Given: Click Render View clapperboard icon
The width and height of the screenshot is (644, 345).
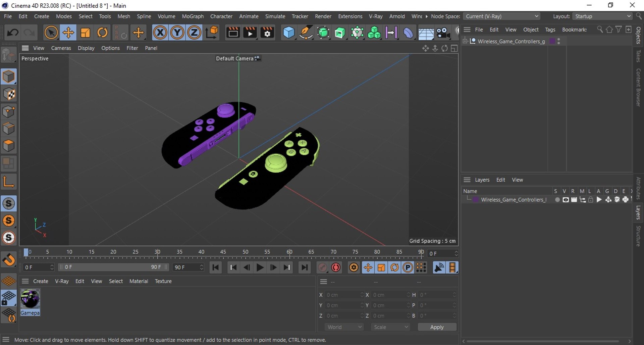Looking at the screenshot, I should [233, 33].
